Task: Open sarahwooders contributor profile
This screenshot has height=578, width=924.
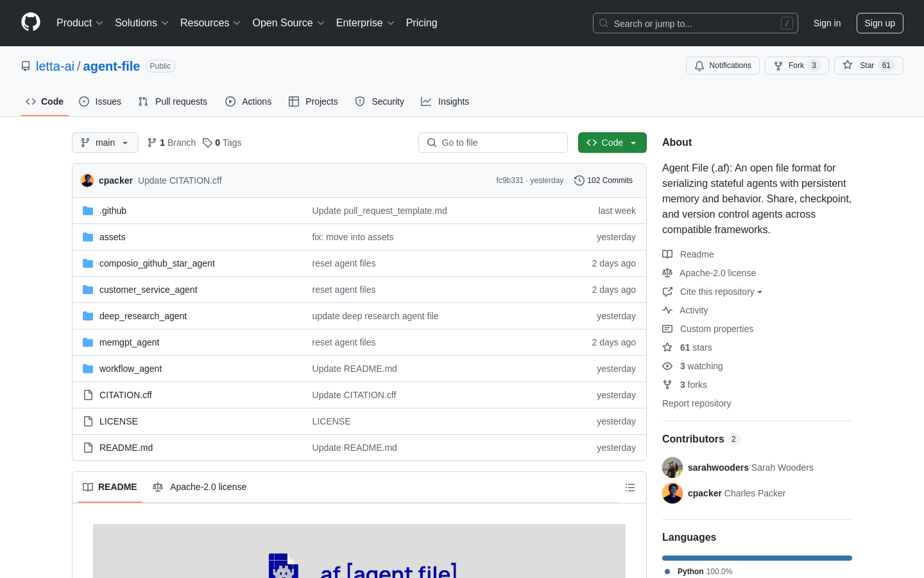Action: coord(718,468)
